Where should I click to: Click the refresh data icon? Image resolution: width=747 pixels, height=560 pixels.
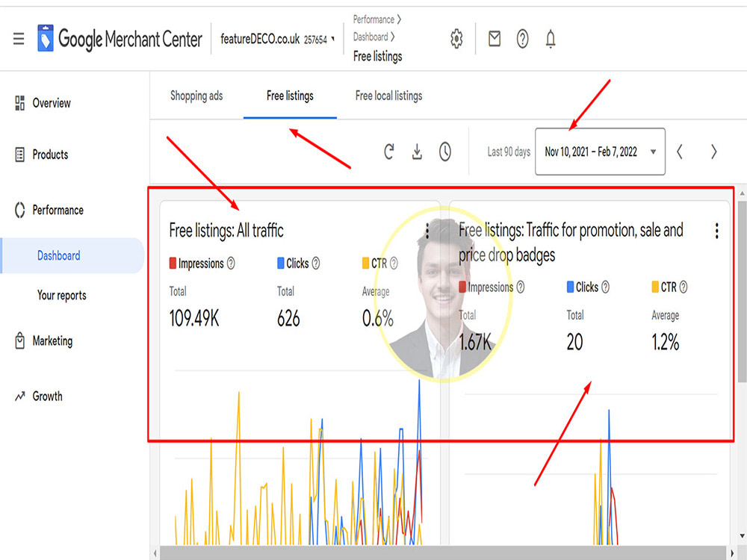coord(389,152)
